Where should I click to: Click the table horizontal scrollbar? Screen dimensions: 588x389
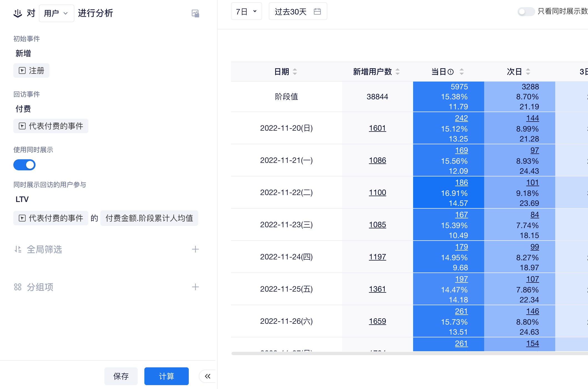pyautogui.click(x=409, y=353)
